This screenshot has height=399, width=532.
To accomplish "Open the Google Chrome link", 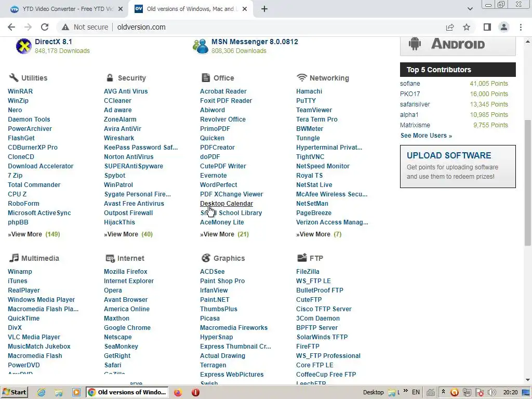I will 127,328.
